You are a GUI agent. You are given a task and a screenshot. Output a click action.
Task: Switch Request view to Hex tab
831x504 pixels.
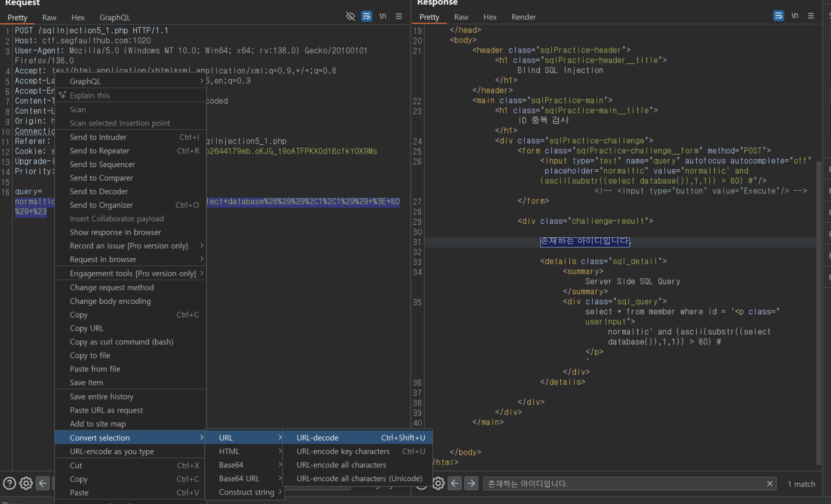78,17
